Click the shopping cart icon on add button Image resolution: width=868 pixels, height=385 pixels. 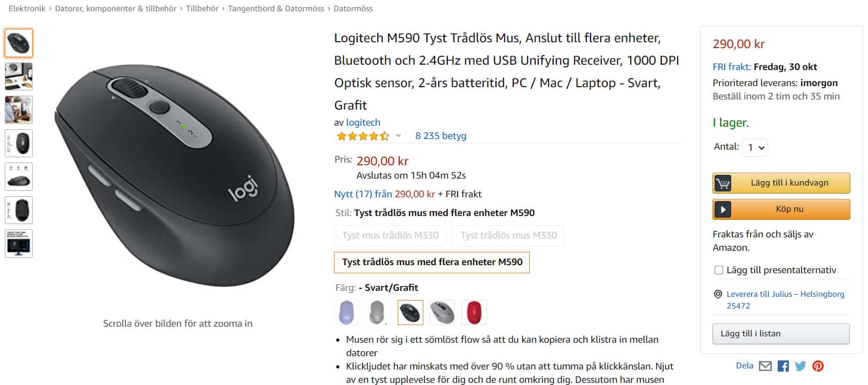tap(723, 183)
